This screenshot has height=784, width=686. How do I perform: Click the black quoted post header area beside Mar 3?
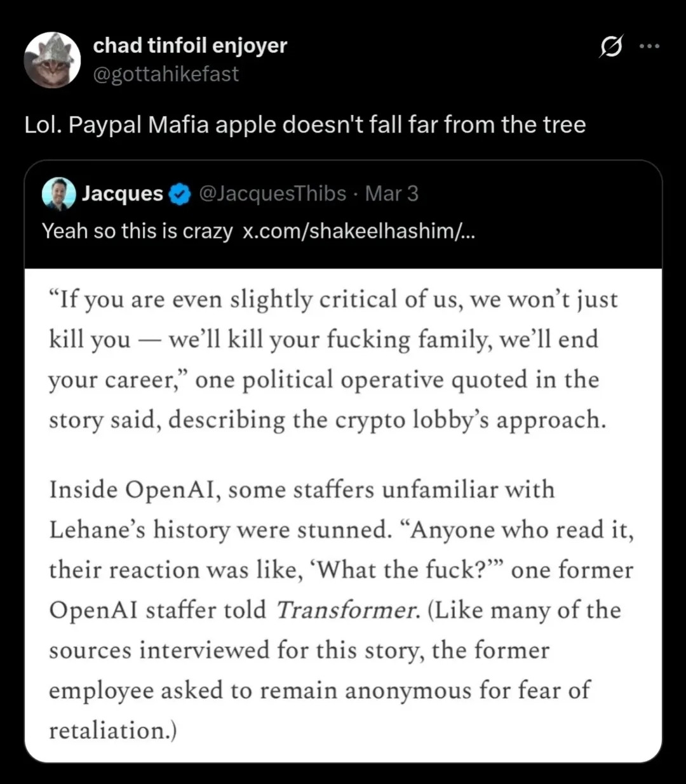540,194
